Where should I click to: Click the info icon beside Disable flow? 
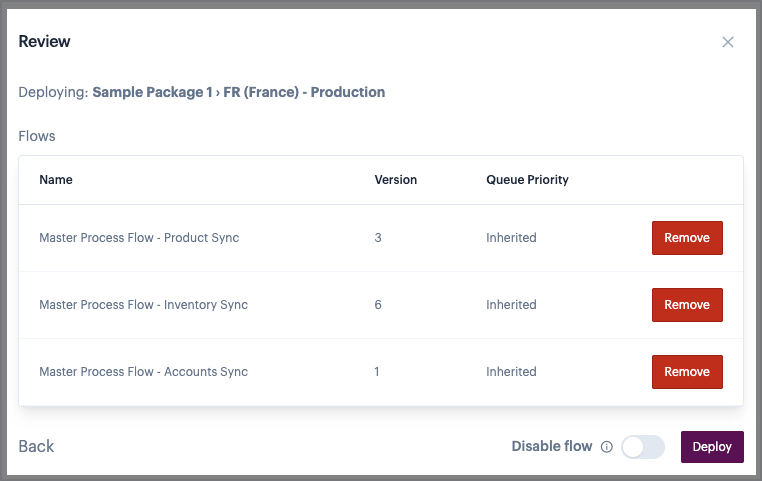[x=606, y=447]
